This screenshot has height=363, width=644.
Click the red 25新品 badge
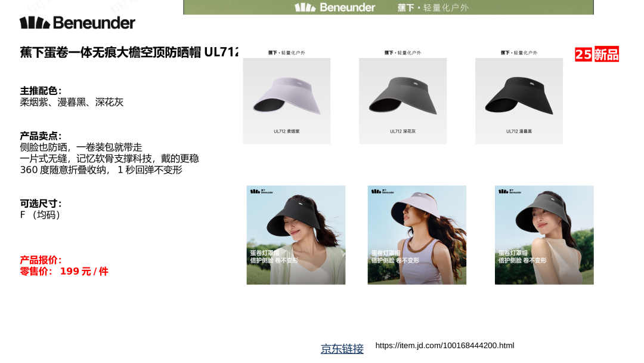597,54
